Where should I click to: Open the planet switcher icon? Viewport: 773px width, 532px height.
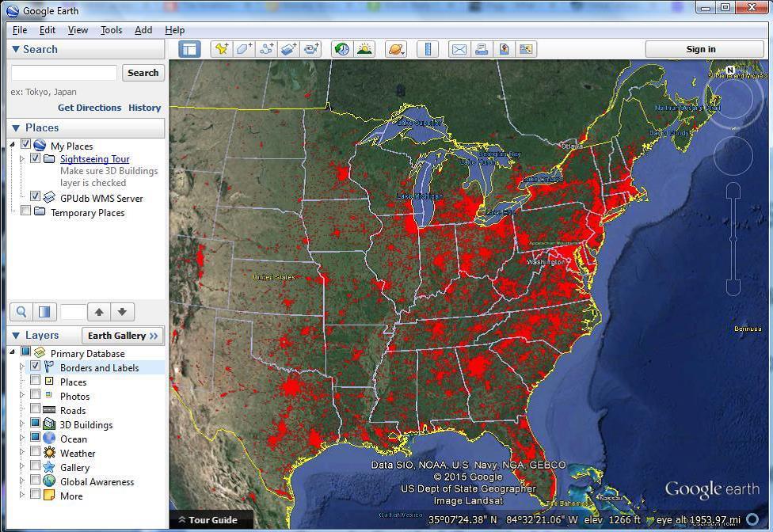[396, 49]
